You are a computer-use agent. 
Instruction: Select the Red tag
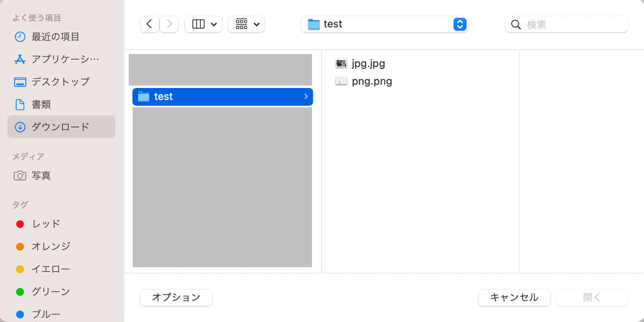(46, 224)
